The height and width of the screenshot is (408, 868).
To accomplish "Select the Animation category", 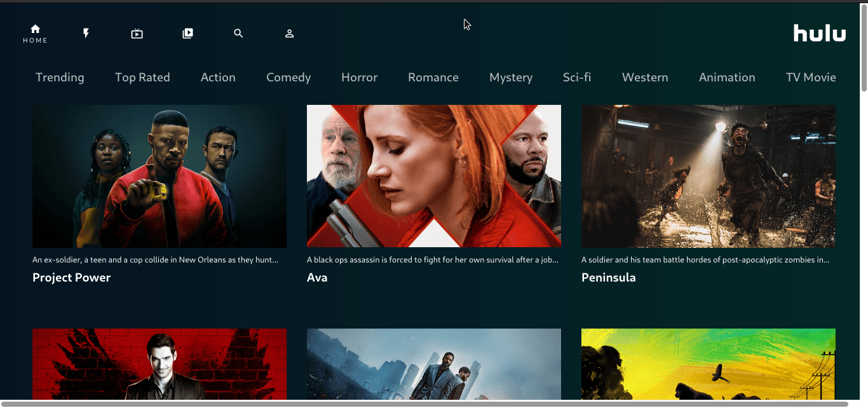I will coord(727,78).
